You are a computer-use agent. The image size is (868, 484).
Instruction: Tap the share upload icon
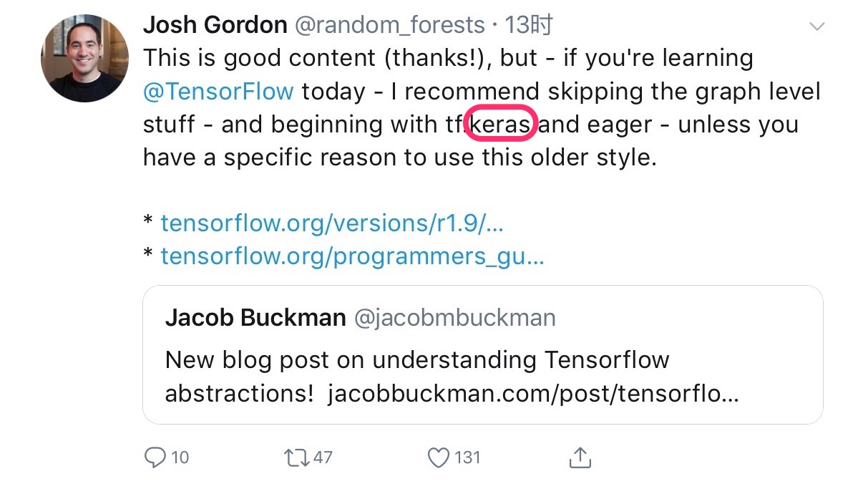point(580,457)
